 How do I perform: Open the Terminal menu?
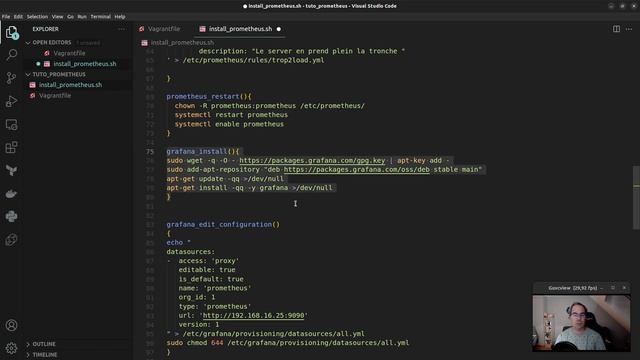(x=100, y=17)
